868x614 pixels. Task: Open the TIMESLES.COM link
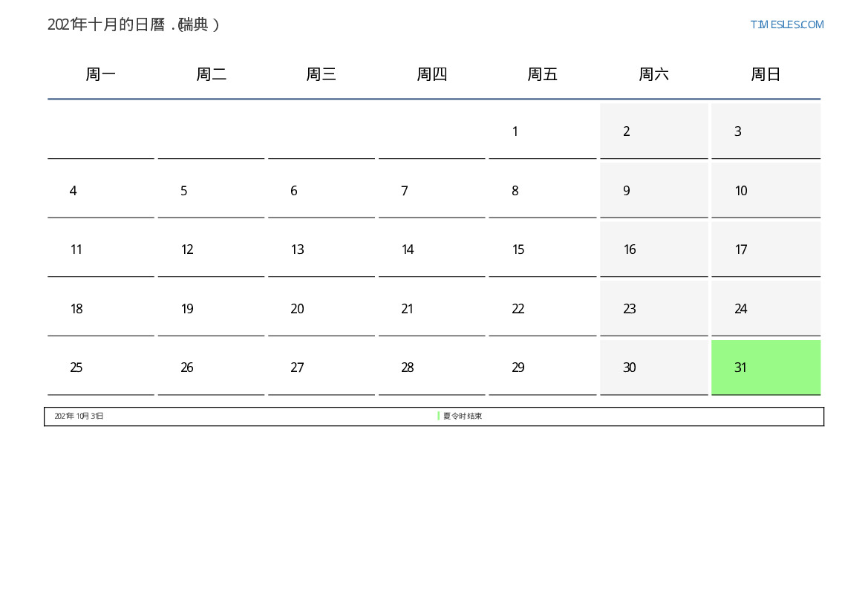[x=786, y=25]
